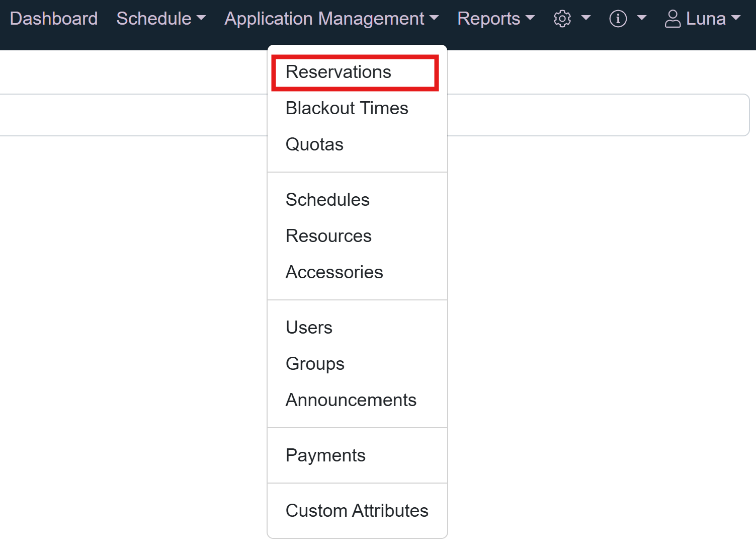Click the caret arrow next to gear icon
Screen dimensions: 756x551
(585, 19)
